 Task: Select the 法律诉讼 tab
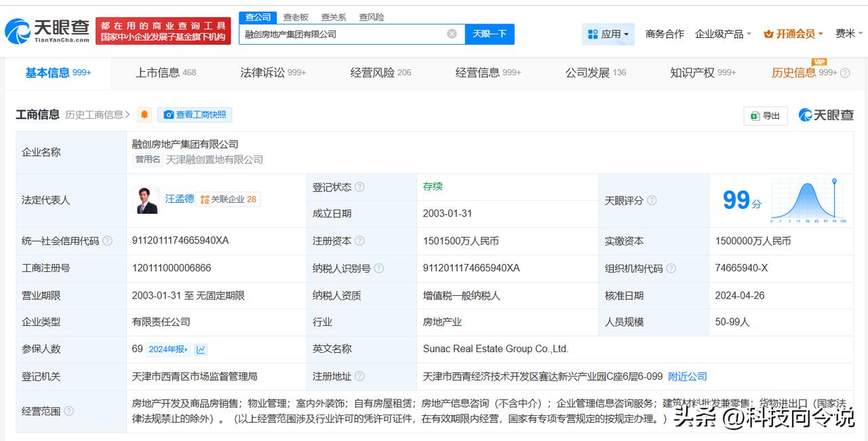pos(273,73)
